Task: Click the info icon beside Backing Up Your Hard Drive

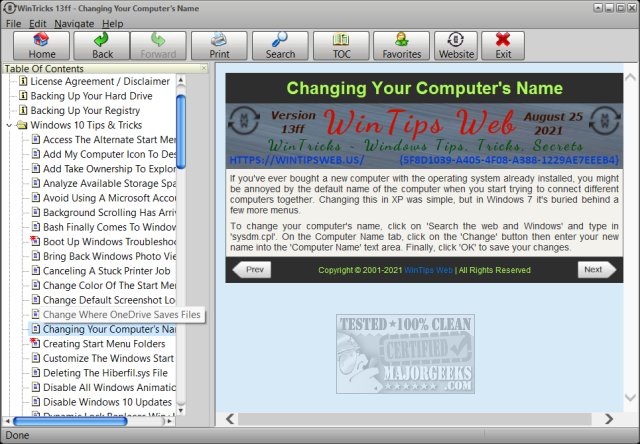Action: (x=24, y=96)
